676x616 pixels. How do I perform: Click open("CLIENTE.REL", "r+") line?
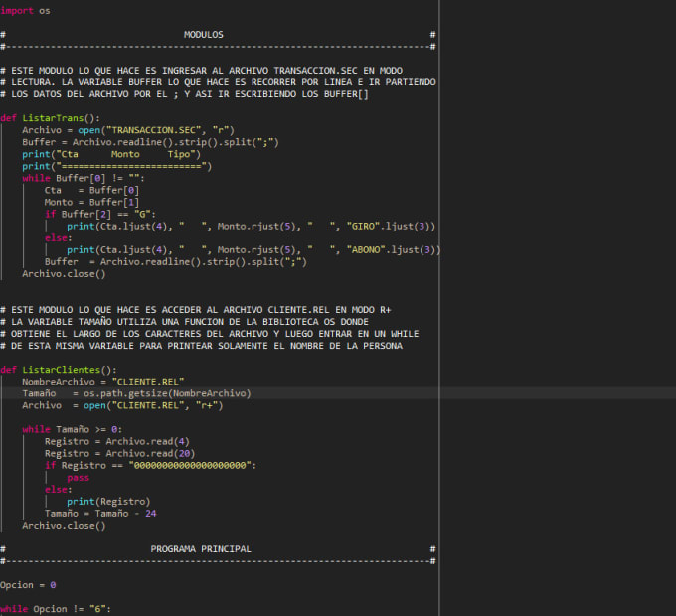tap(122, 405)
